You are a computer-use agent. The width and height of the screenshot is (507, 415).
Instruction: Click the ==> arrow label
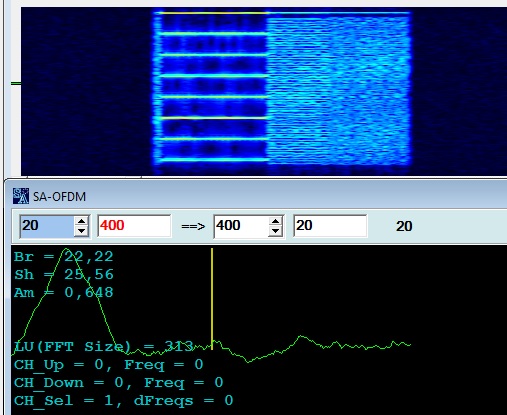point(193,227)
